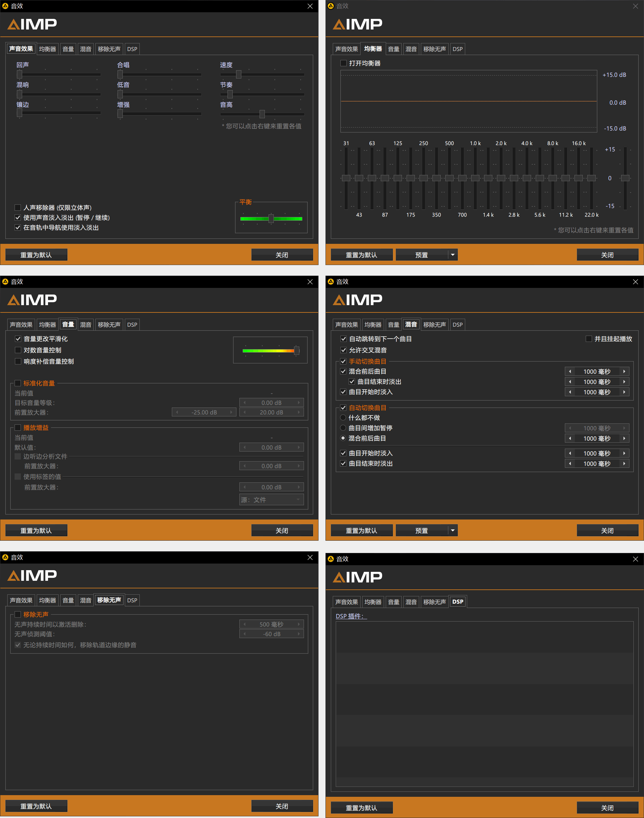Open 预置 dropdown arrow in 均衡器 window
This screenshot has width=644, height=818.
point(453,255)
